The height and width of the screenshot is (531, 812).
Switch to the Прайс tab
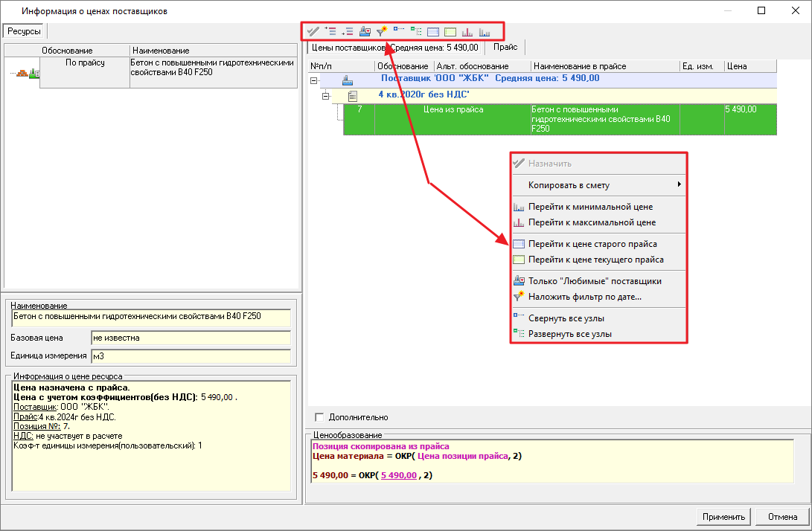click(505, 48)
